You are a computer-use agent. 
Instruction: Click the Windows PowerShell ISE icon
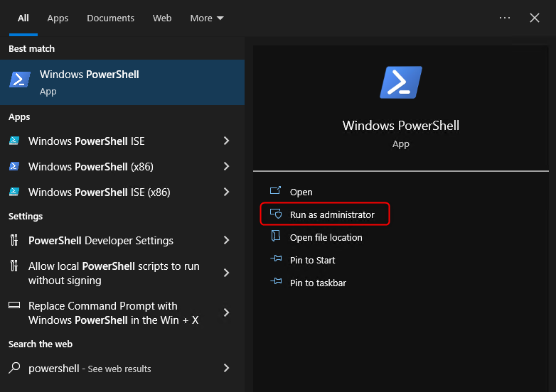tap(14, 141)
